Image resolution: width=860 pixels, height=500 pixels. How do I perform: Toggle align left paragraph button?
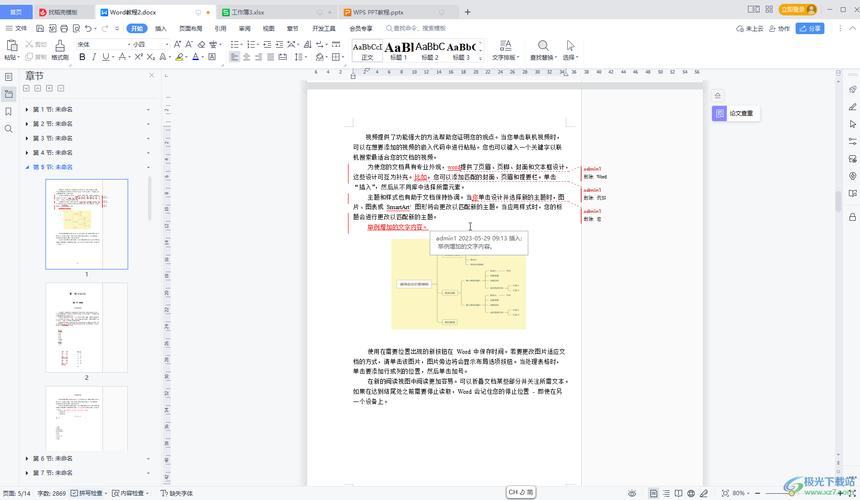pyautogui.click(x=234, y=56)
